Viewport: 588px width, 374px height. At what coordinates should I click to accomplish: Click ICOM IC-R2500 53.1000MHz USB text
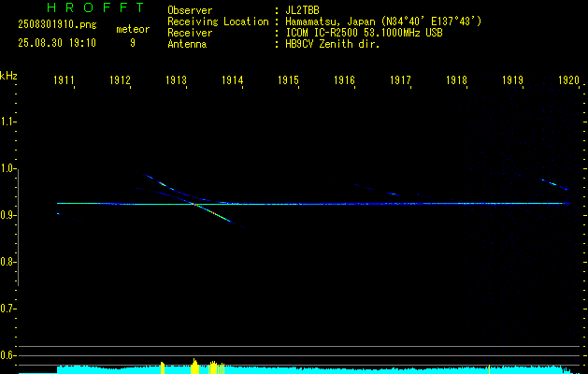click(x=364, y=33)
